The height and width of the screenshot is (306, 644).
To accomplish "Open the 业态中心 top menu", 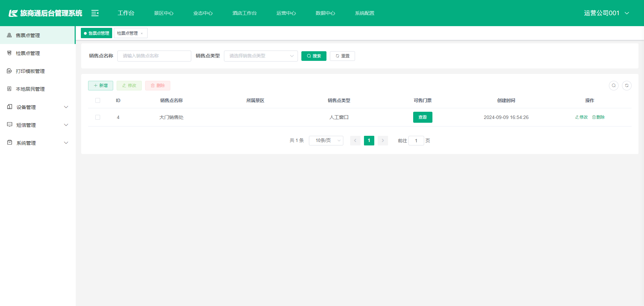I will (203, 13).
